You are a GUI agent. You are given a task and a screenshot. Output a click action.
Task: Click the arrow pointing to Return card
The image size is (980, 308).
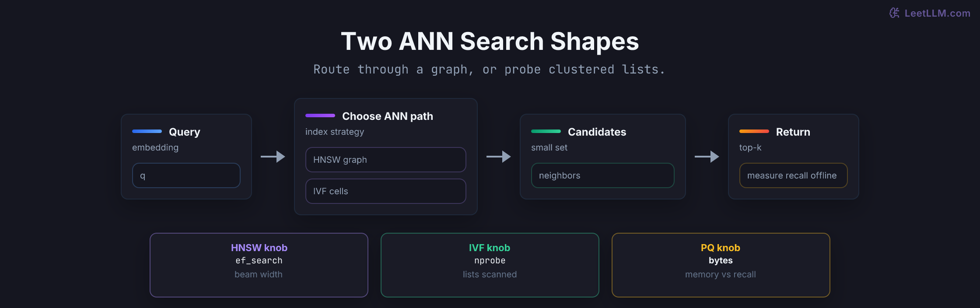(707, 157)
